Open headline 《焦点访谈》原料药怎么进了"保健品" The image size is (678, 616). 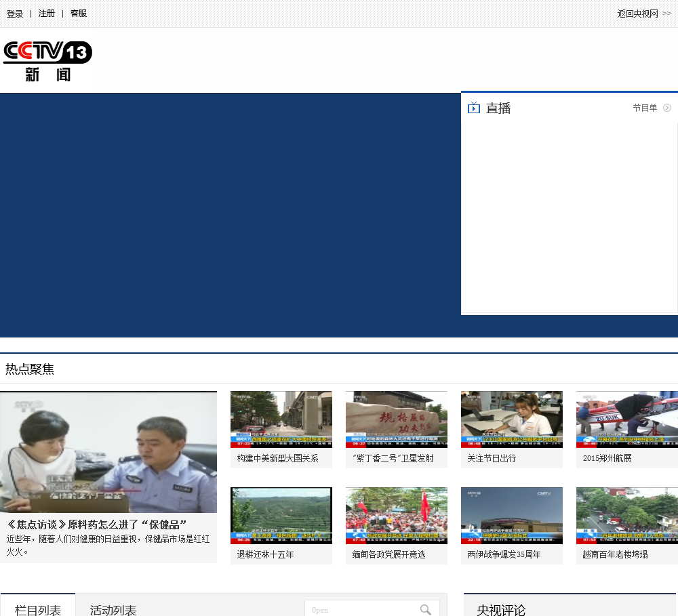click(x=97, y=525)
